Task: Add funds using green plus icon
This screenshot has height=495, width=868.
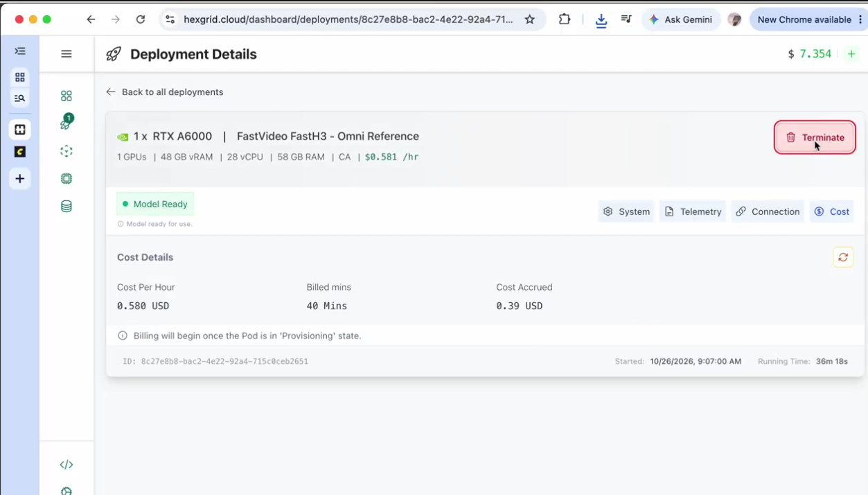Action: point(851,54)
